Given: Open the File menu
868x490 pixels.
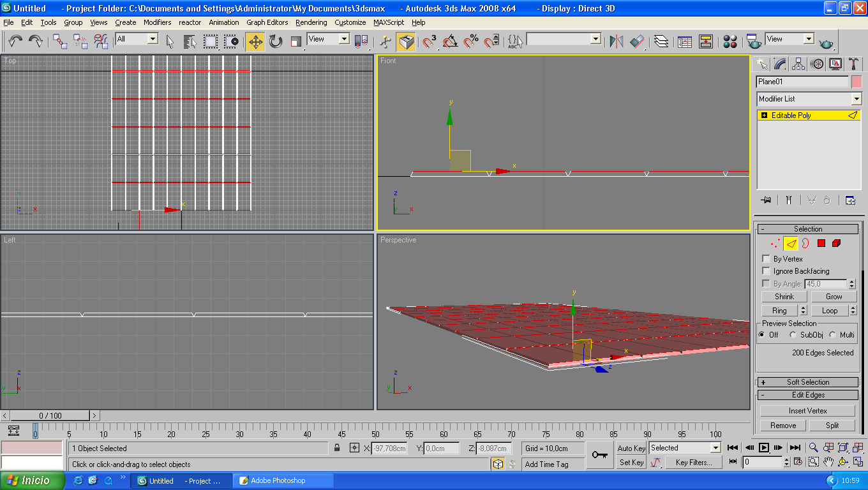Looking at the screenshot, I should [8, 22].
